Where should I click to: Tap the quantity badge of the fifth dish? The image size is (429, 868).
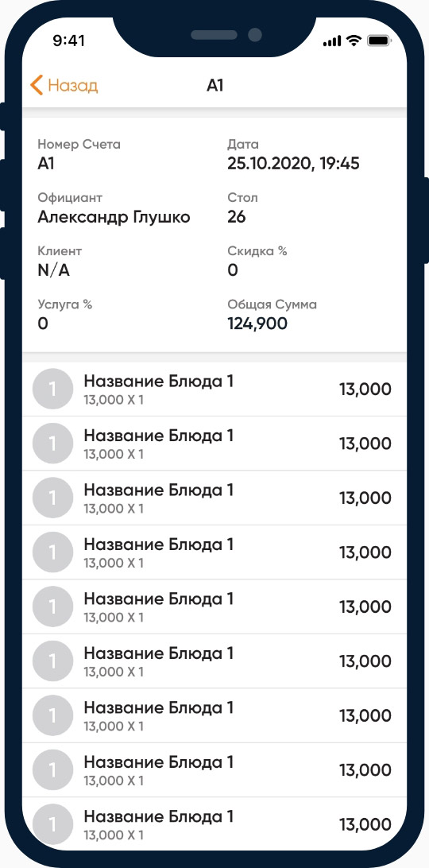pos(53,606)
